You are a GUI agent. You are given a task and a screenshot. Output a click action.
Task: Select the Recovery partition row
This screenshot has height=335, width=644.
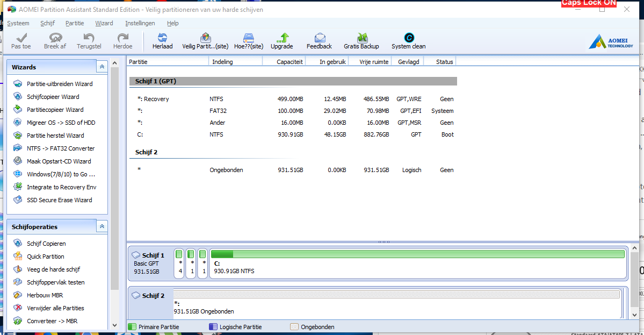(293, 99)
